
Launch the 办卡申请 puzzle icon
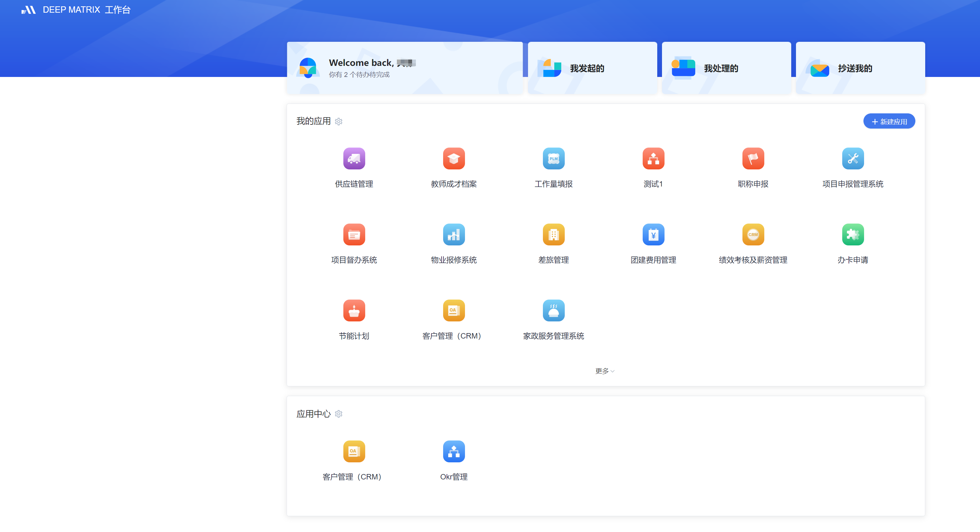click(853, 234)
